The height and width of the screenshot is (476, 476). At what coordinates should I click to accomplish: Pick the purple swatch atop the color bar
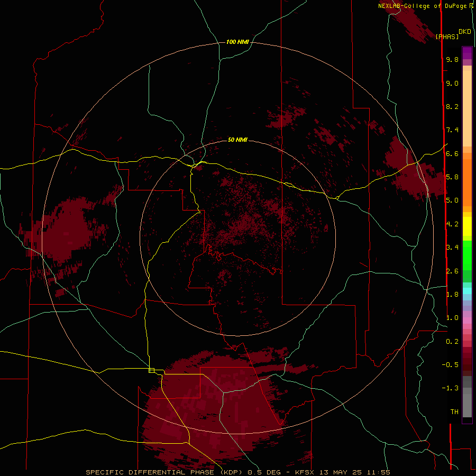[x=467, y=53]
